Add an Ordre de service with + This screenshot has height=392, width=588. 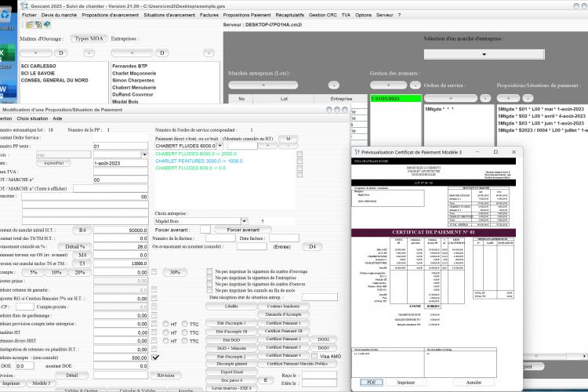pos(450,98)
